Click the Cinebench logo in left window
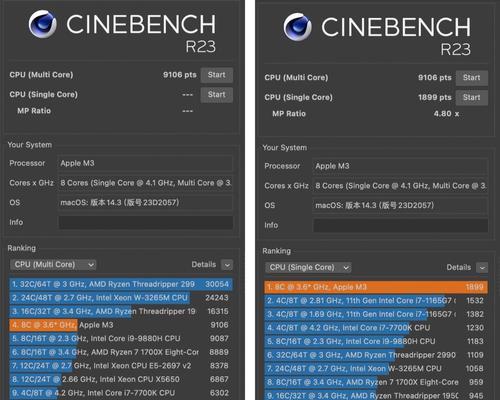The image size is (500, 400). 43,24
